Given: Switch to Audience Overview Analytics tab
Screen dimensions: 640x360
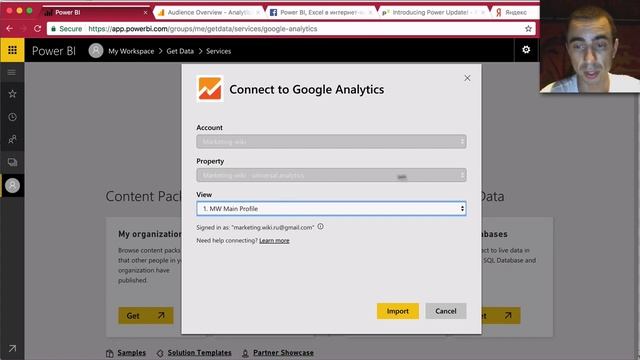Looking at the screenshot, I should point(209,13).
